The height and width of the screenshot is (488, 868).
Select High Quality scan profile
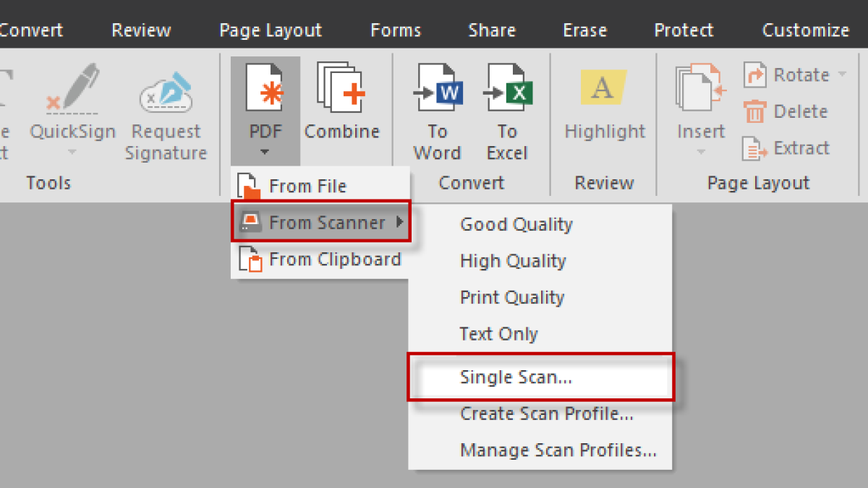[x=513, y=261]
